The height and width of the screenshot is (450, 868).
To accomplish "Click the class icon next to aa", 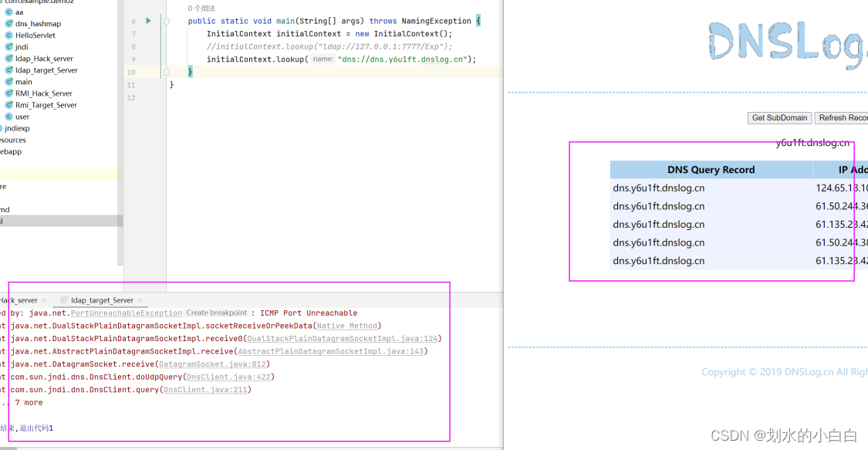I will pyautogui.click(x=8, y=12).
